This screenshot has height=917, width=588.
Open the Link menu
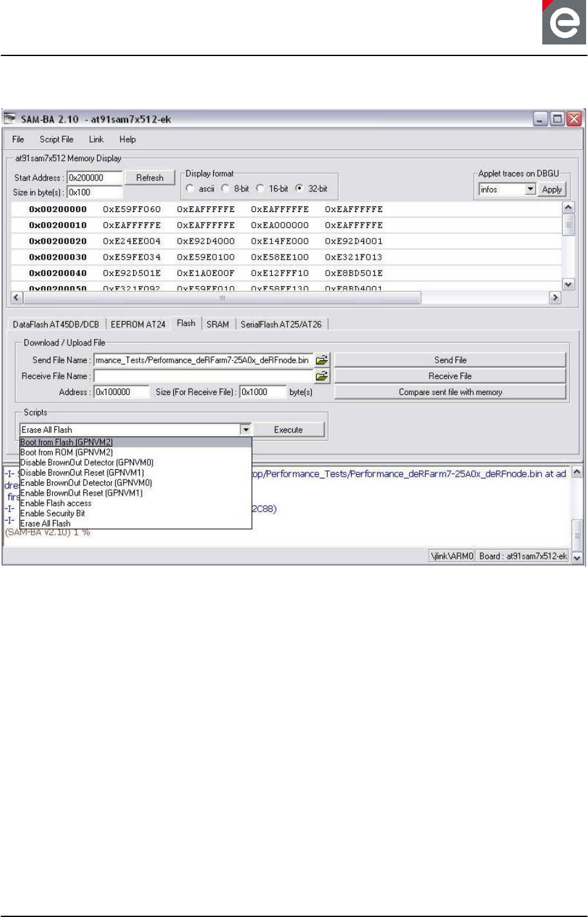coord(96,139)
